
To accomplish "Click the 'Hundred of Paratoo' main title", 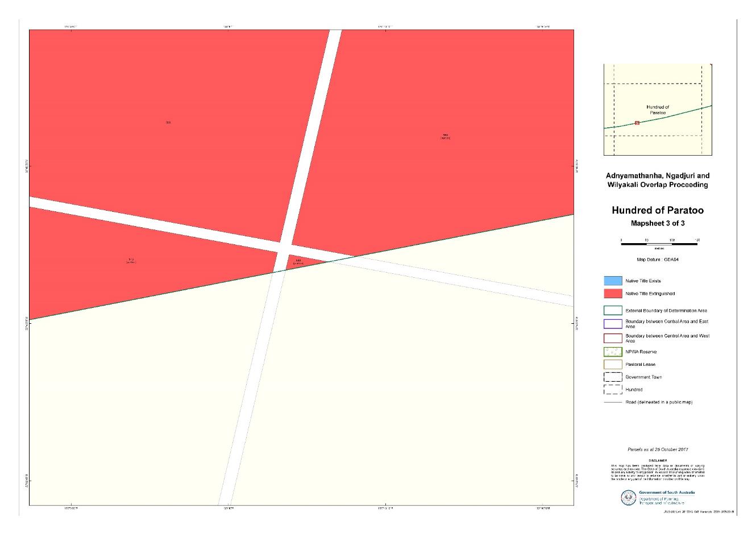I will coord(658,210).
